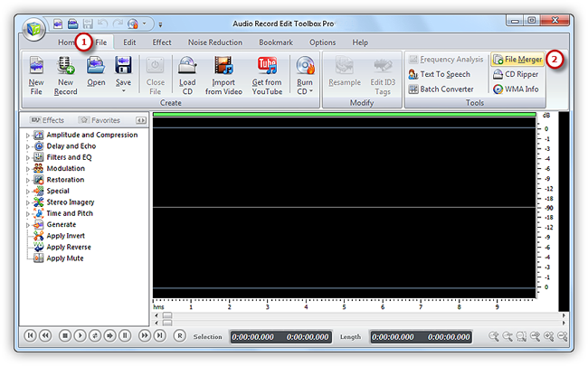Open the File Merger tool

point(517,59)
